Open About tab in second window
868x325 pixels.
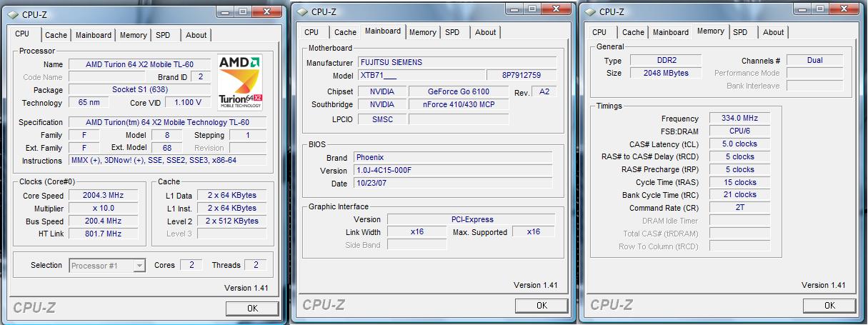486,32
